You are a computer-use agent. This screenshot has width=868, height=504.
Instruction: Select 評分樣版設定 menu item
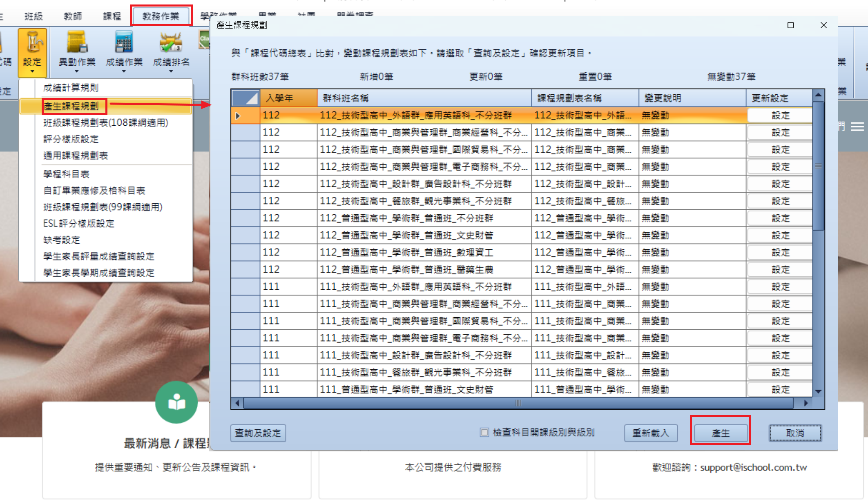pos(105,139)
